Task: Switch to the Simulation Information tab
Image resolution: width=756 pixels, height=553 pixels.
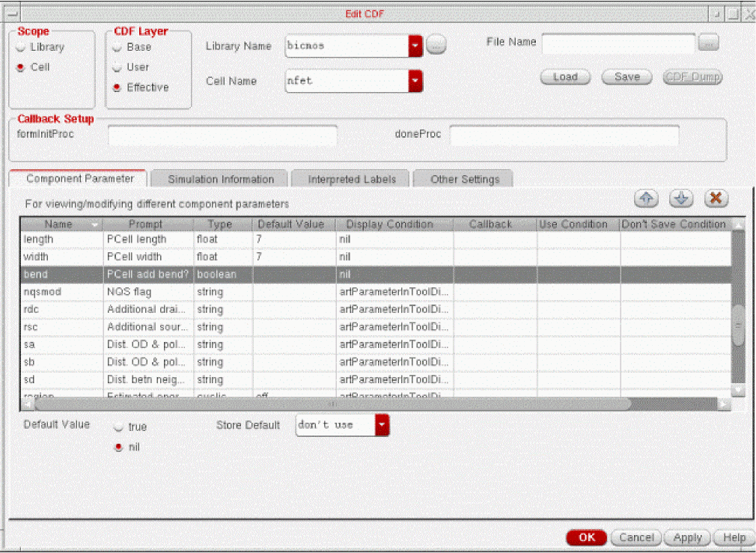Action: pos(220,180)
